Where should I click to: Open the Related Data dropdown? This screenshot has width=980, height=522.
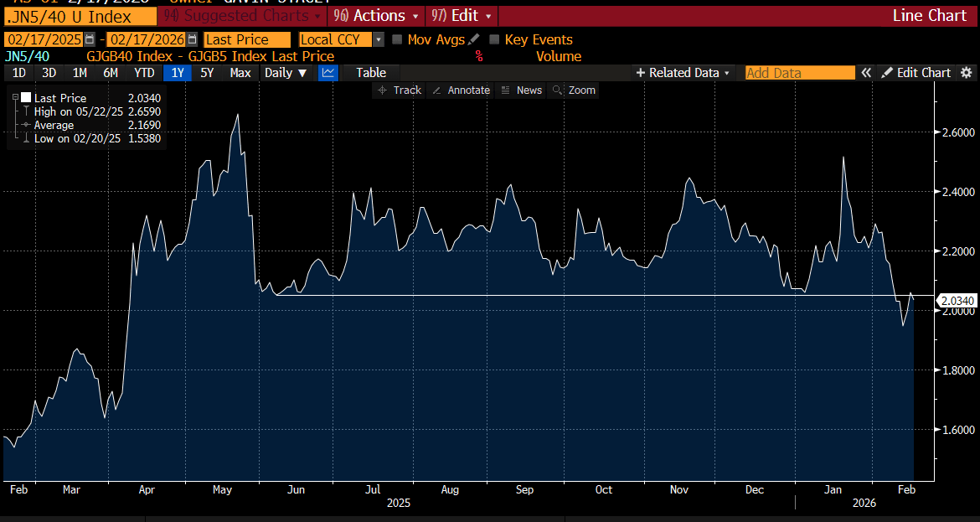683,73
